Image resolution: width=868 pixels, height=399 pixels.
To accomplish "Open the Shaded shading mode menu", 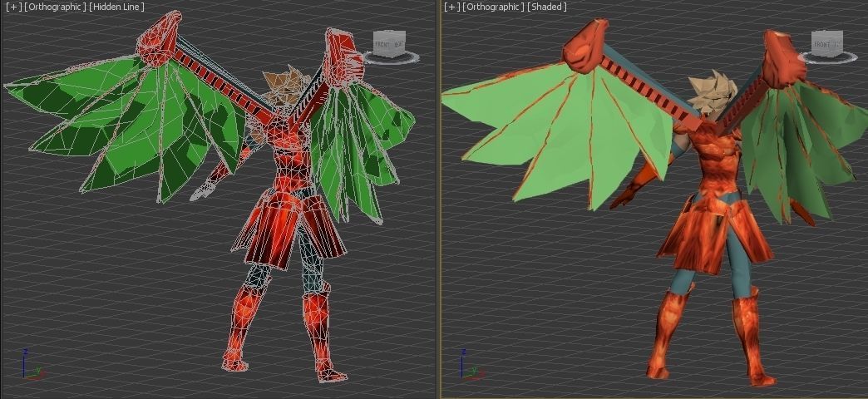I will coord(547,7).
